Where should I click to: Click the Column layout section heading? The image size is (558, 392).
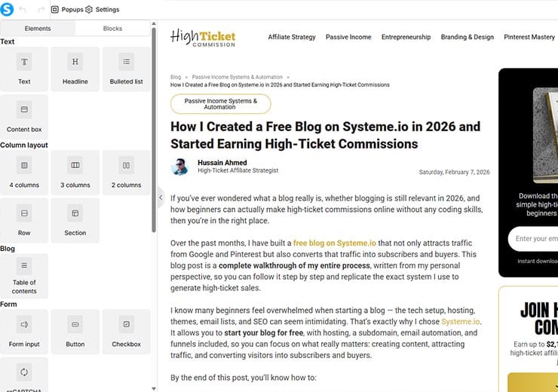point(24,145)
